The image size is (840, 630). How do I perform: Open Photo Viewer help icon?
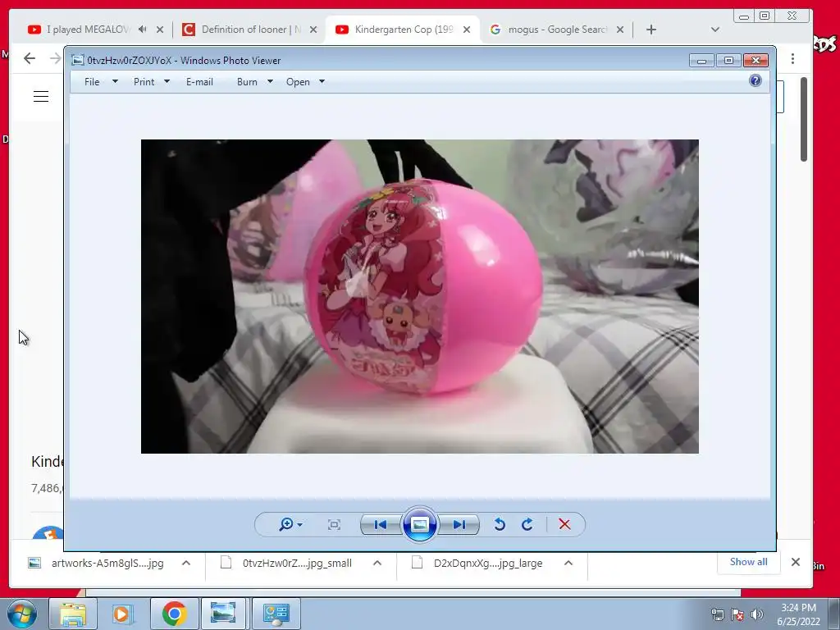(756, 81)
